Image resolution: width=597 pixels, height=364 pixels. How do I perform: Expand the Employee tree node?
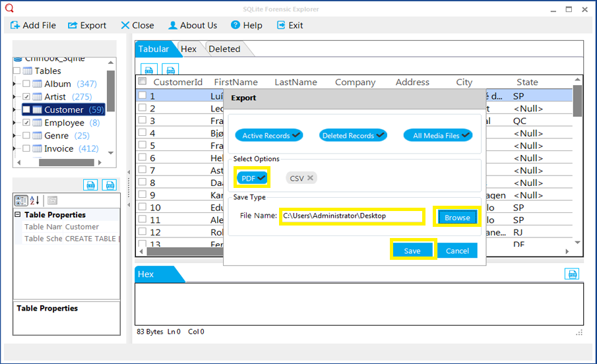coord(15,123)
